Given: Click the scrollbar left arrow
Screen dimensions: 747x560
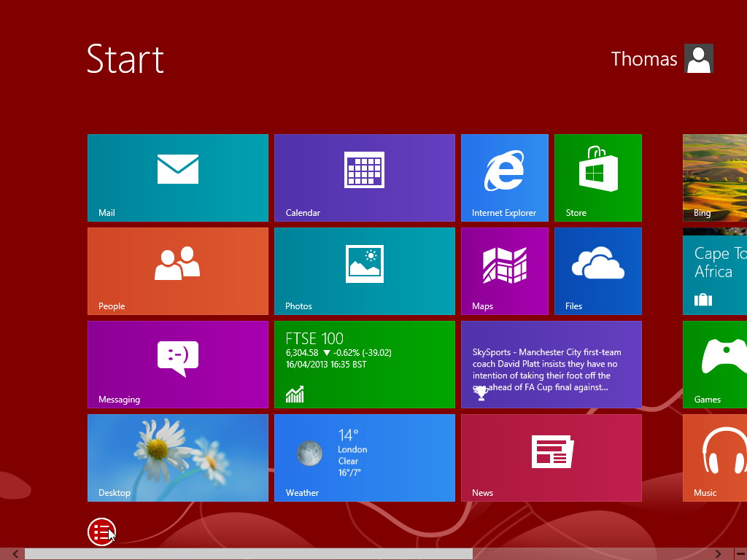Looking at the screenshot, I should pyautogui.click(x=16, y=553).
